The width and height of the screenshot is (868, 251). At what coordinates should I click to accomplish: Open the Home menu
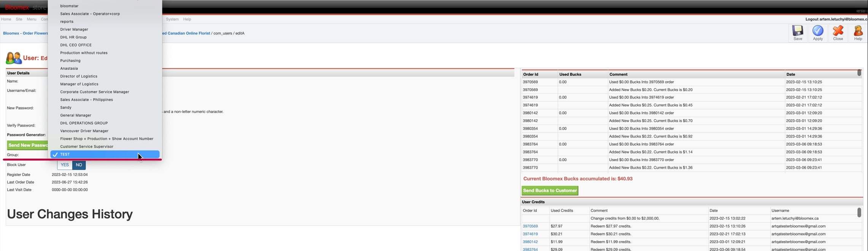6,19
